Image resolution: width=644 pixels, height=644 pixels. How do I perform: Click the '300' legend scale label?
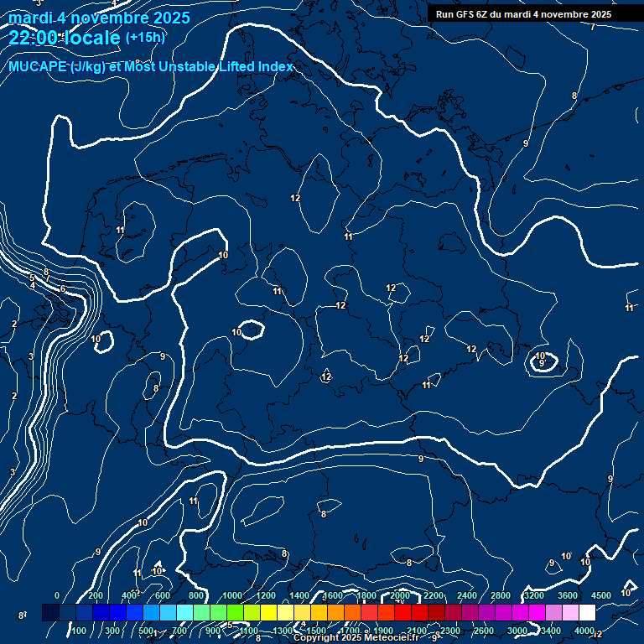pos(112,631)
